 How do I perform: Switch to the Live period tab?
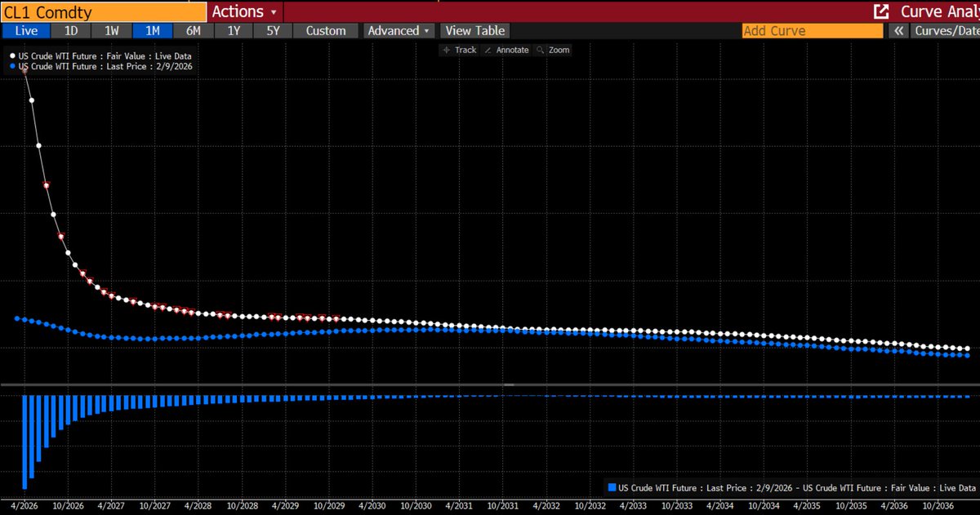point(26,30)
